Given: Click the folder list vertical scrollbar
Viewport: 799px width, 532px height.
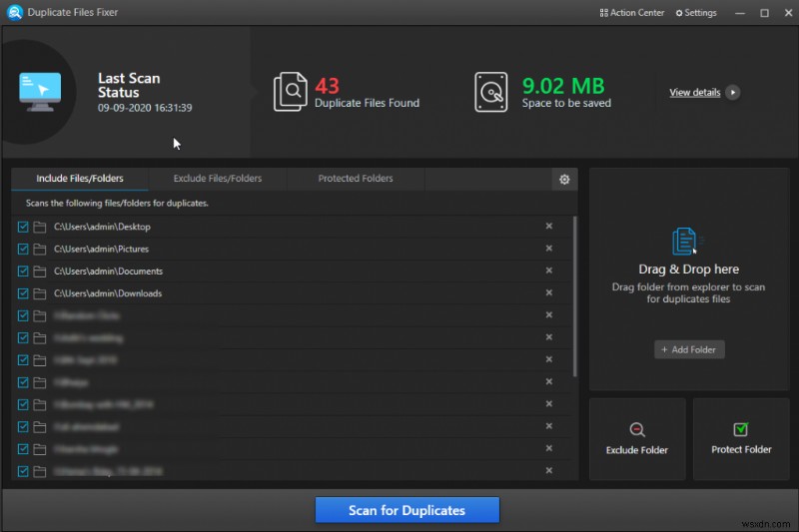Looking at the screenshot, I should (x=575, y=296).
